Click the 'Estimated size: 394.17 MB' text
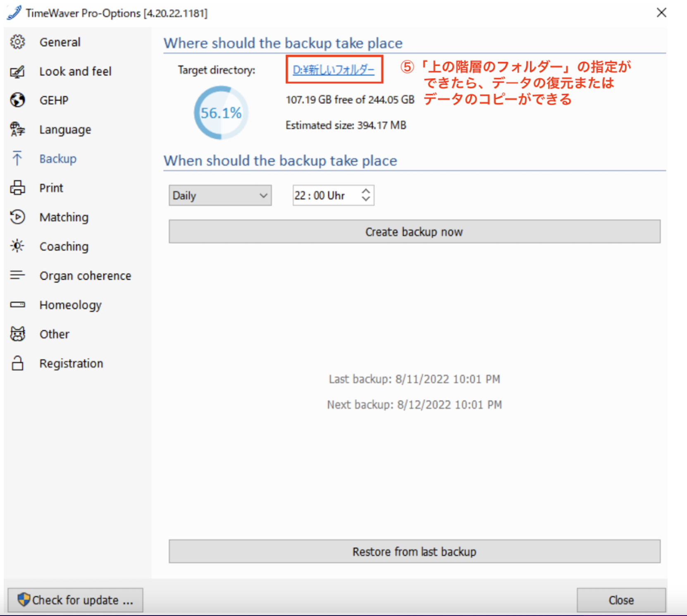Screen dimensions: 687x616 pyautogui.click(x=346, y=125)
